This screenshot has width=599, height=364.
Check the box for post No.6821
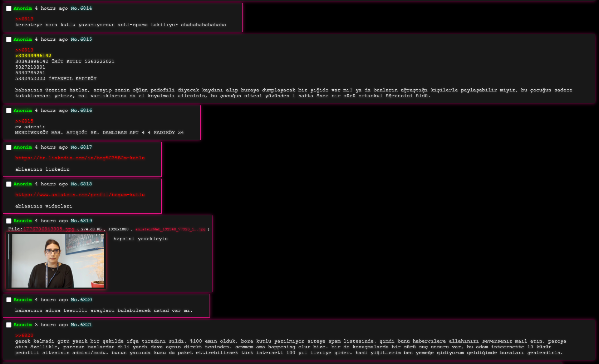(x=9, y=325)
